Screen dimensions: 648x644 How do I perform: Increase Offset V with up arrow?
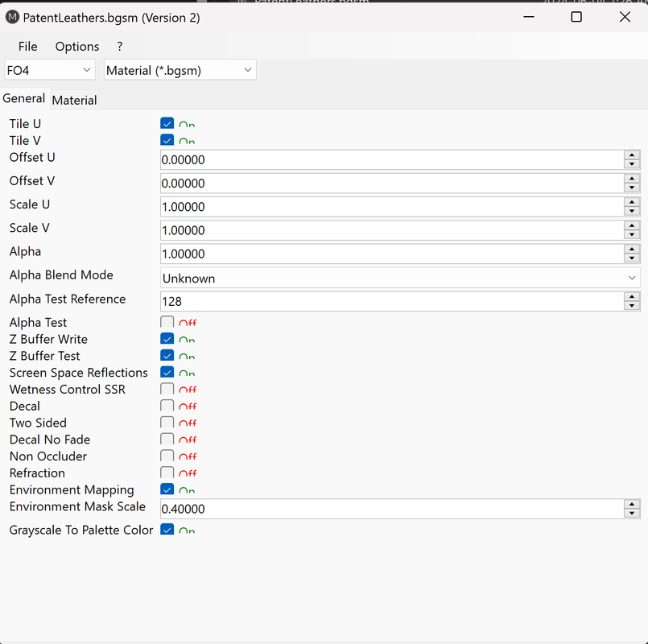click(x=632, y=179)
